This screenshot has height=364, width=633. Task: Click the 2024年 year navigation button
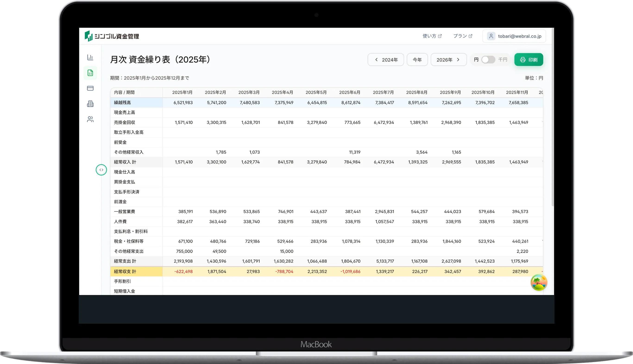pos(386,60)
